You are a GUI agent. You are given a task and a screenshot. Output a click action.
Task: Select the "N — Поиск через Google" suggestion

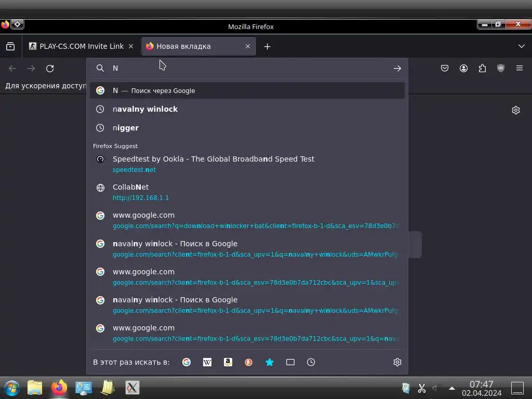click(x=247, y=90)
